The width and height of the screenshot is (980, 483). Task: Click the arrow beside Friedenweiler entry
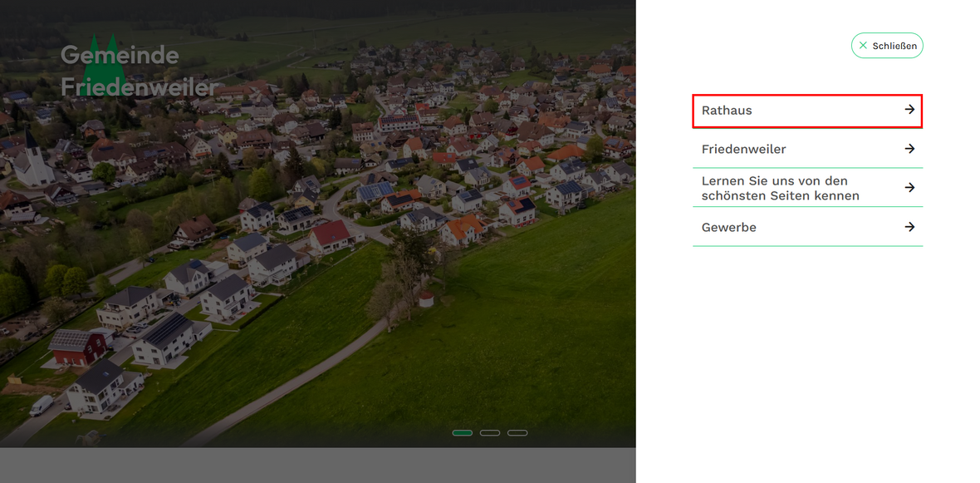[x=909, y=148]
